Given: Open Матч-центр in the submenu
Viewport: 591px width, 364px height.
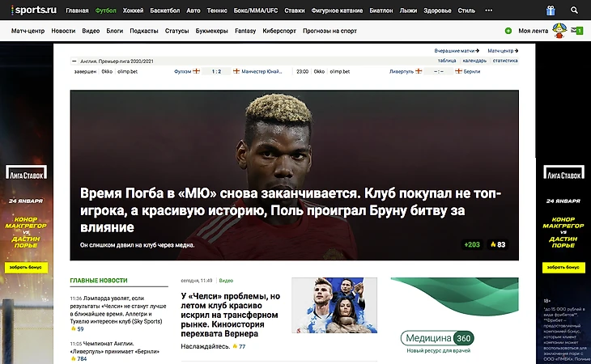Looking at the screenshot, I should coord(28,31).
